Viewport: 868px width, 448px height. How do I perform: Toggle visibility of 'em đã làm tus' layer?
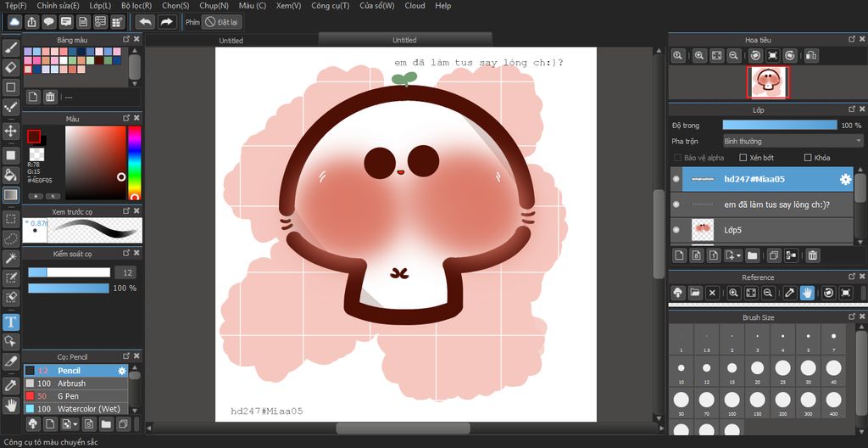point(676,204)
